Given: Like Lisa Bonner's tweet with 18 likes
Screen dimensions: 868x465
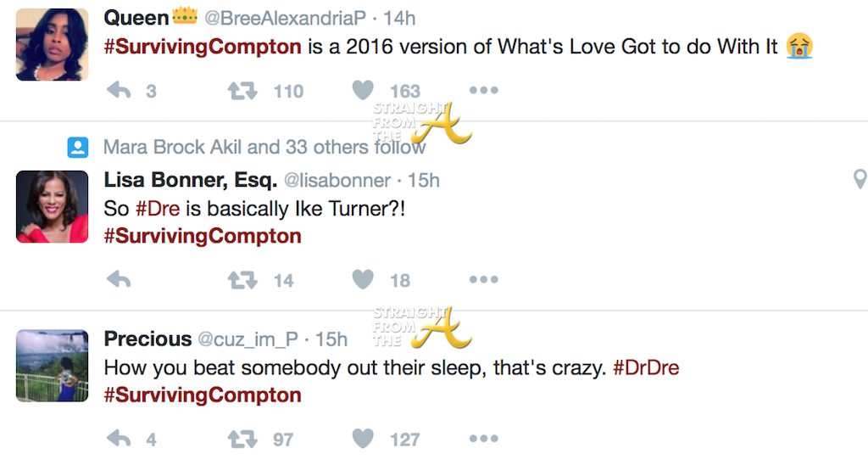Looking at the screenshot, I should coord(363,279).
